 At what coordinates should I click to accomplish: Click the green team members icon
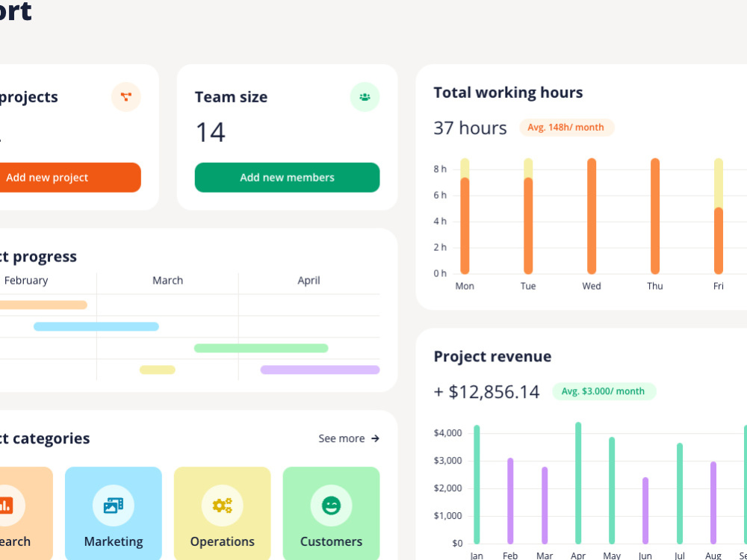[x=365, y=97]
